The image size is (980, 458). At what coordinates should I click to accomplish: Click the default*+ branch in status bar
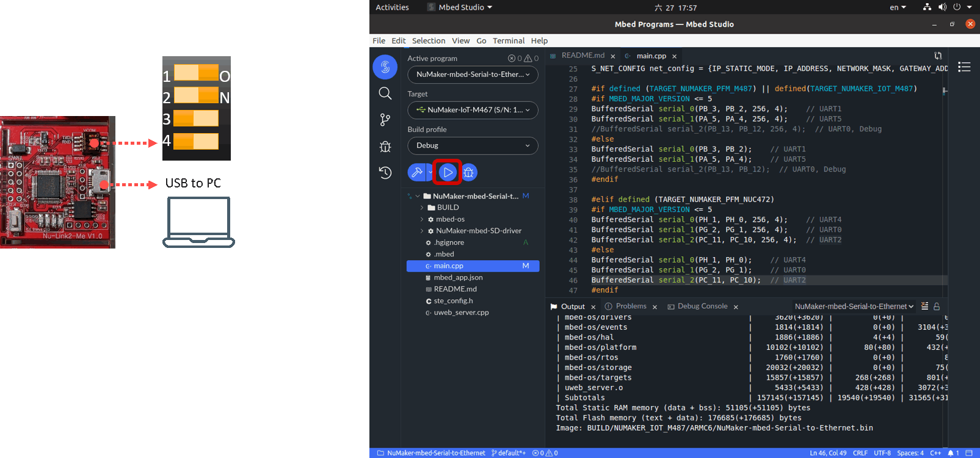[509, 453]
